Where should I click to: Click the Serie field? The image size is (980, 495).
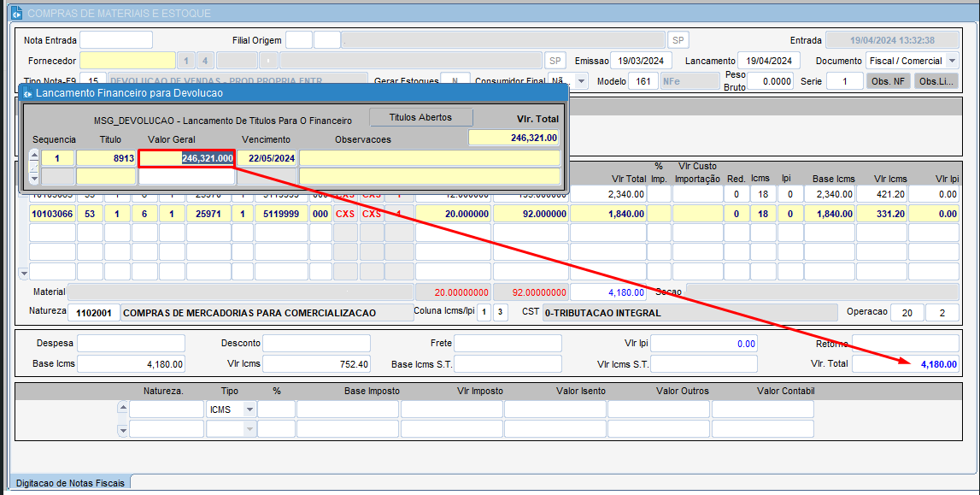844,81
